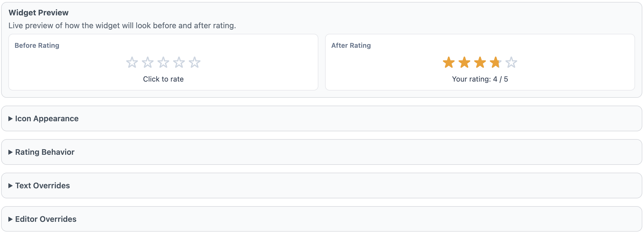This screenshot has width=644, height=233.
Task: Click the Your rating: 4 / 5 label
Action: [480, 79]
